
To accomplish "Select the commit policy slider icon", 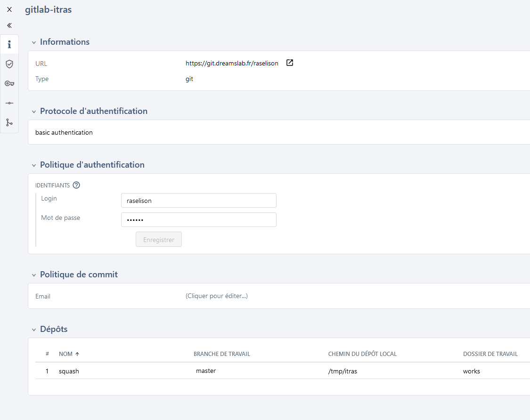I will [x=9, y=103].
